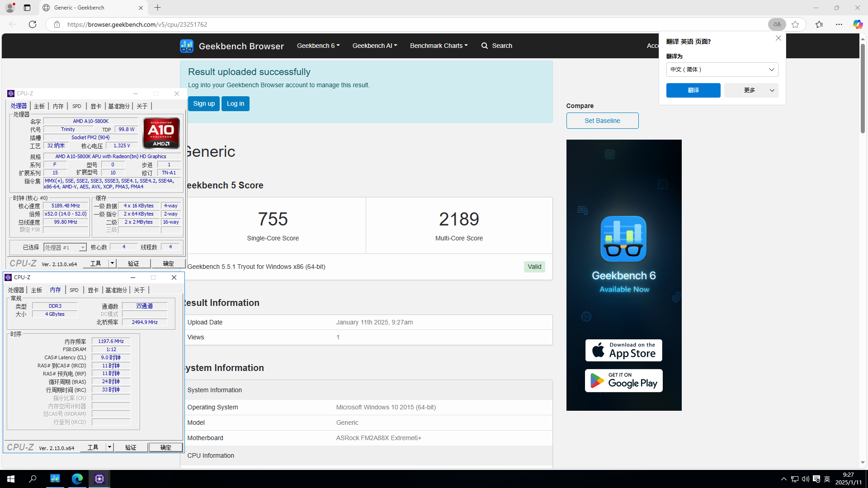The width and height of the screenshot is (868, 488).
Task: Switch to 处理器 tab in lower CPU-Z
Action: pyautogui.click(x=16, y=290)
